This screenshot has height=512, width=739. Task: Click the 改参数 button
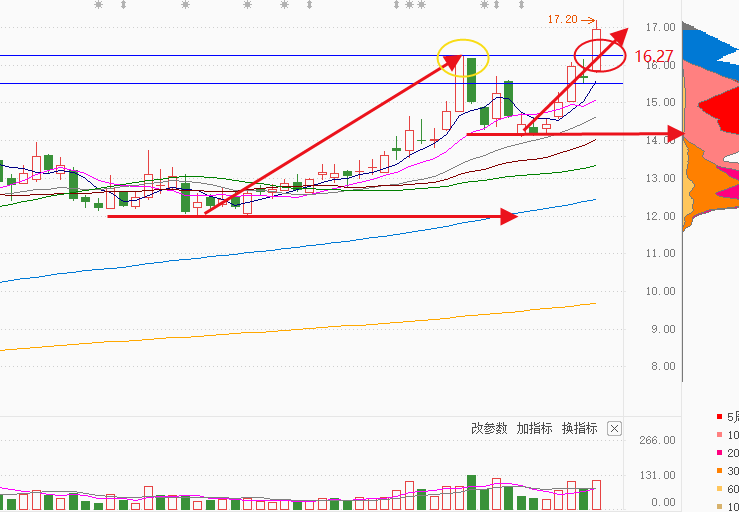click(x=489, y=429)
